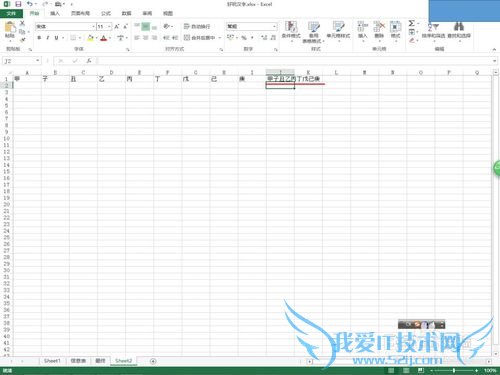The image size is (500, 375).
Task: Open the Name Box dropdown arrow
Action: 37,61
